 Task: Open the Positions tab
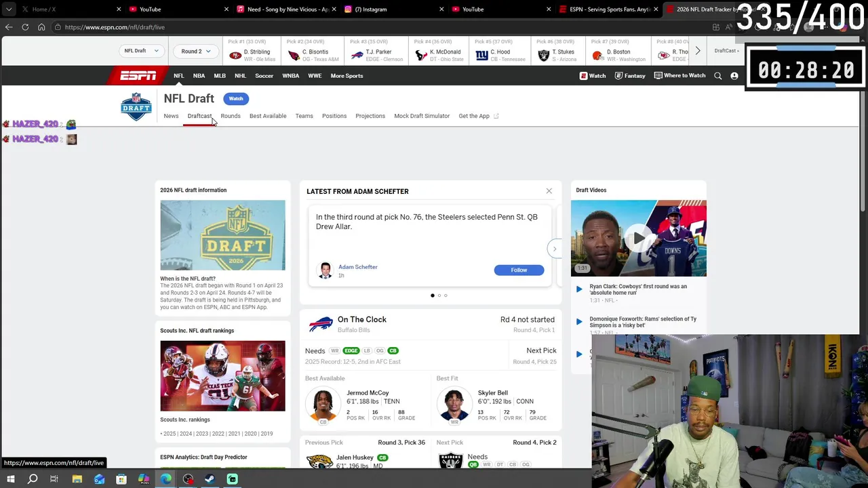(334, 116)
